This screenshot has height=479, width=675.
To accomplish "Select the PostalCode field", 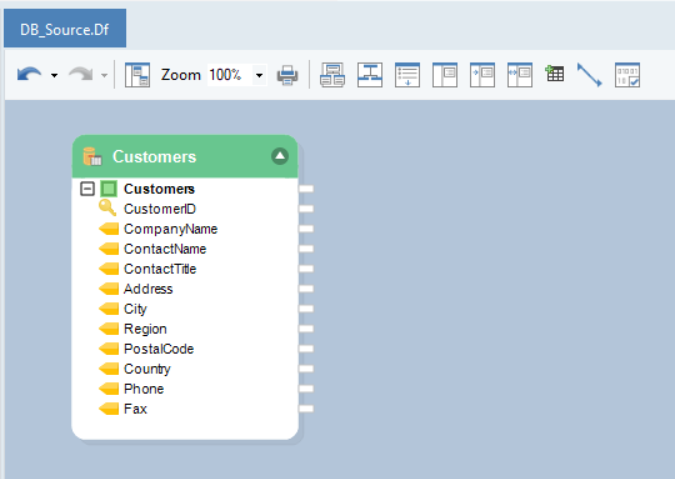I will click(x=158, y=348).
